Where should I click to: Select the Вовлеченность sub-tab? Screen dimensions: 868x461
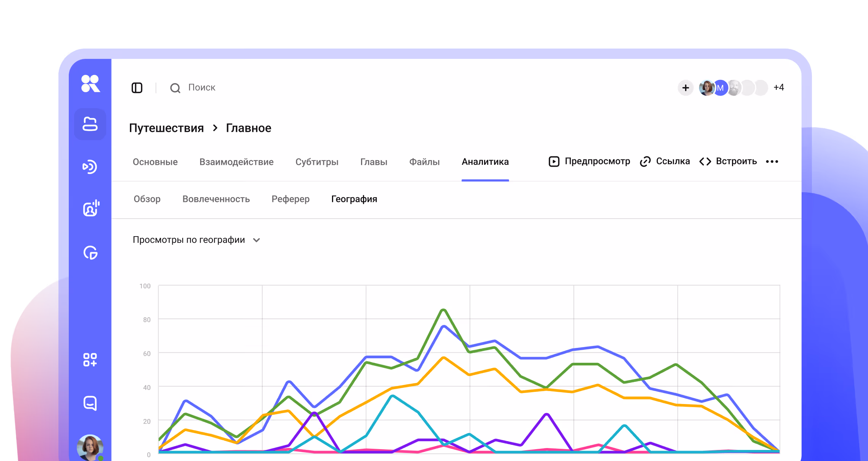point(216,199)
